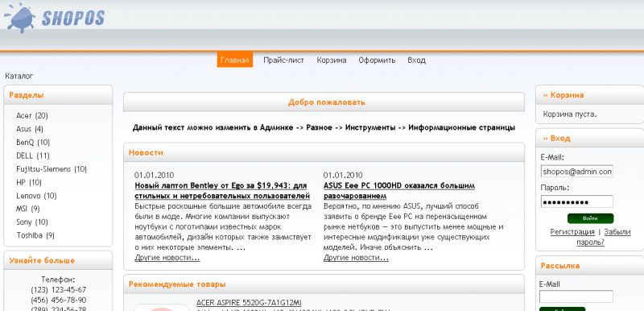
Task: Click Другие новости under ASUS article
Action: point(356,258)
